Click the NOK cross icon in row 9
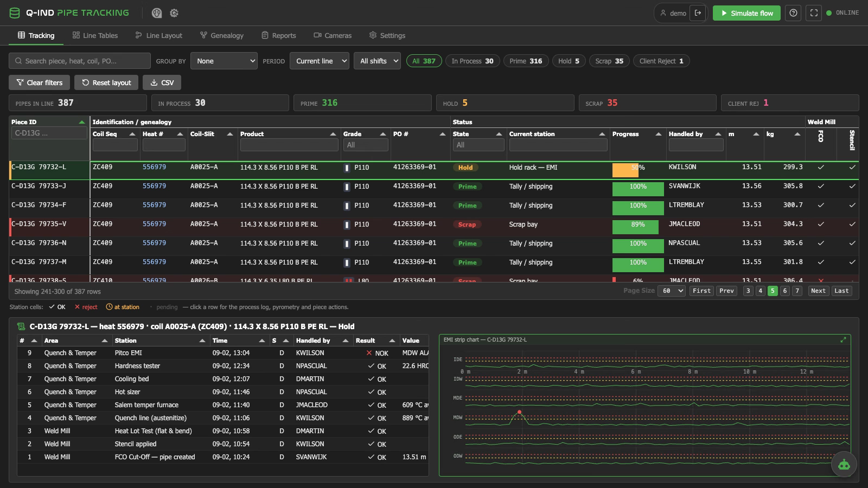The height and width of the screenshot is (488, 868). click(x=369, y=353)
